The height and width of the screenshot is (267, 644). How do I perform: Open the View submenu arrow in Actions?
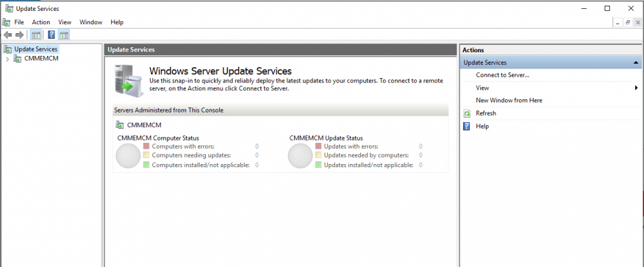pyautogui.click(x=636, y=88)
